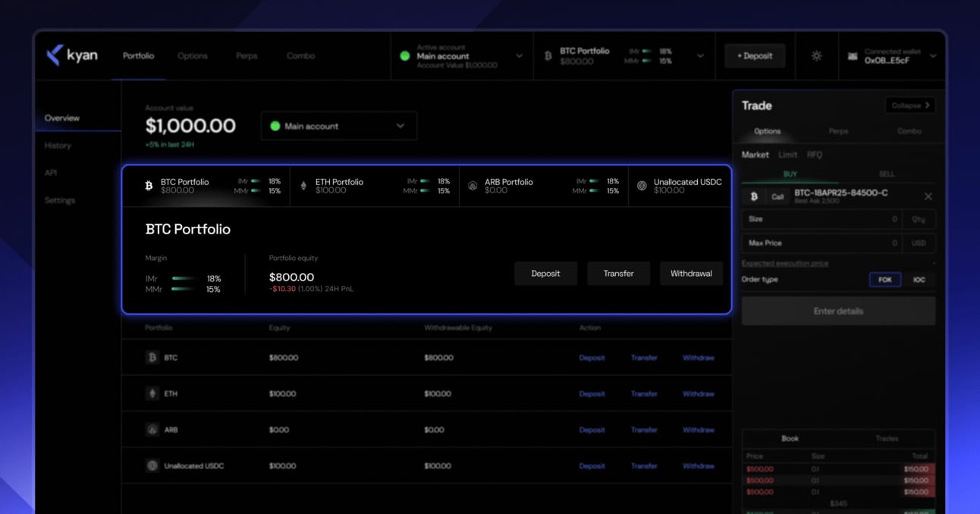Image resolution: width=980 pixels, height=514 pixels.
Task: Select the ETH Portfolio card
Action: 375,186
